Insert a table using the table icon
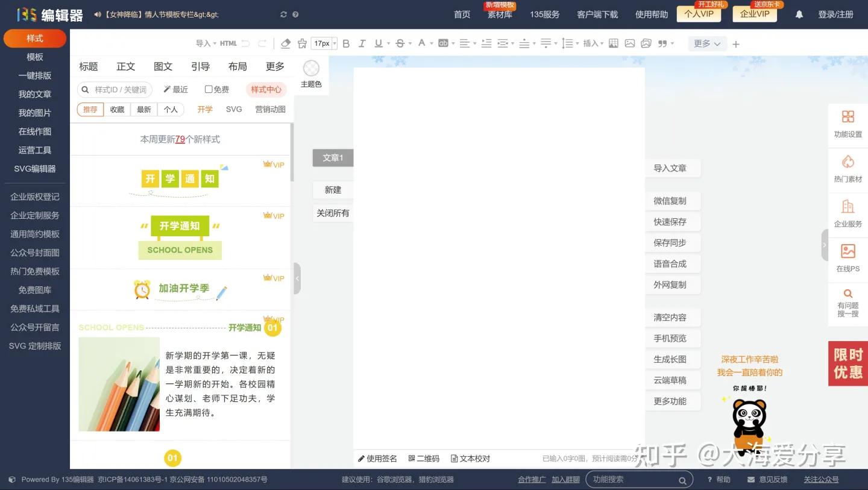Viewport: 868px width, 490px height. [613, 43]
